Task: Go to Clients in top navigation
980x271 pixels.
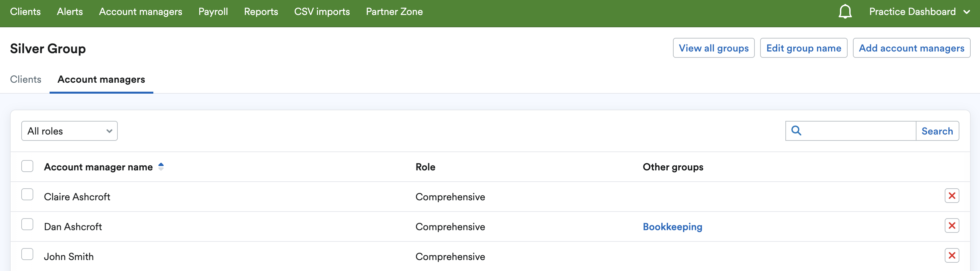Action: 26,12
